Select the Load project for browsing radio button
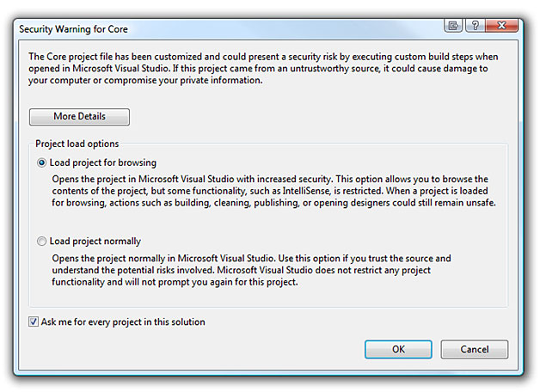This screenshot has width=540, height=392. coord(41,162)
